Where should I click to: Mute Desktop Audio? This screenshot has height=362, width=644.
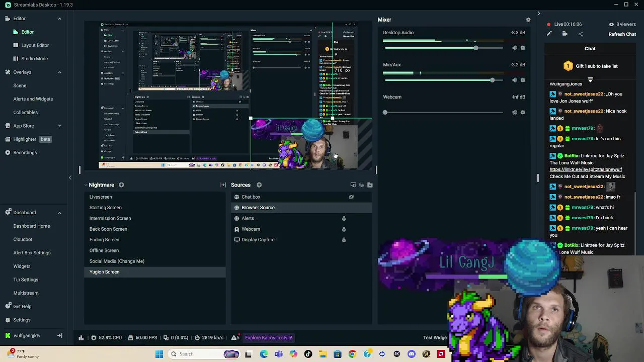pyautogui.click(x=514, y=48)
